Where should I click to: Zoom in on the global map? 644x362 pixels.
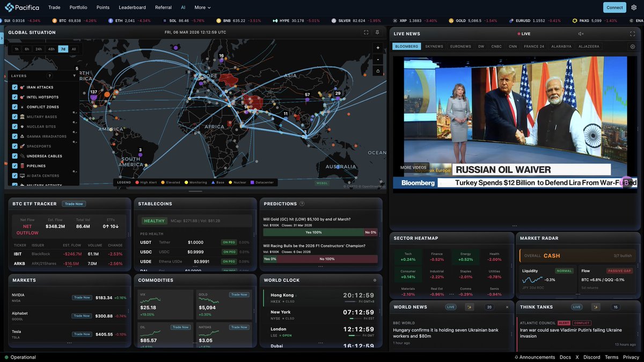[x=378, y=48]
